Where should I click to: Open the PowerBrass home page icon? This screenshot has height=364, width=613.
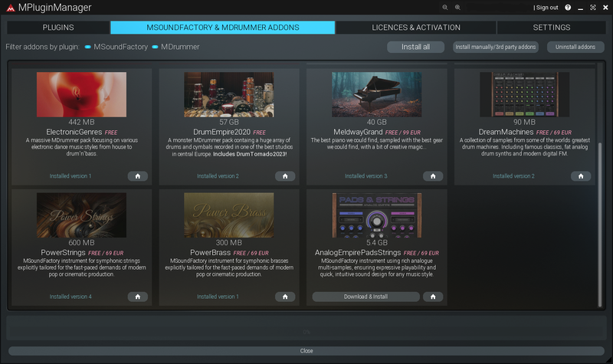point(285,297)
